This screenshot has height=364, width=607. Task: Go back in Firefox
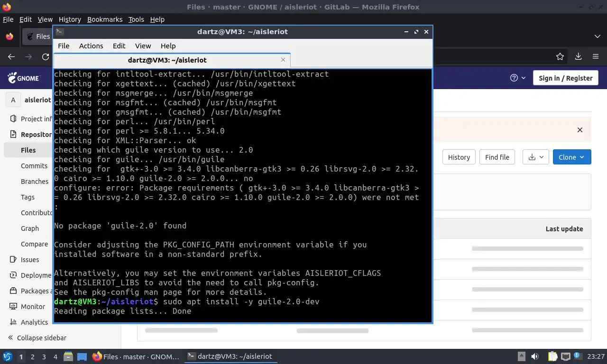pyautogui.click(x=11, y=56)
